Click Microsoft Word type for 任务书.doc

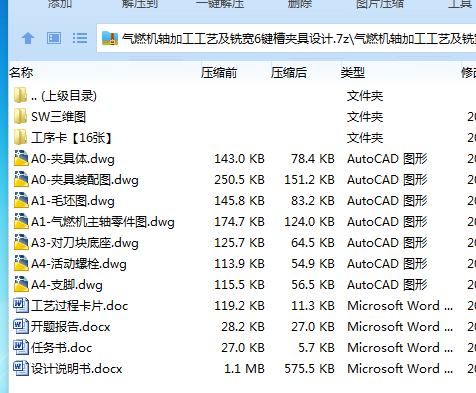pos(400,348)
